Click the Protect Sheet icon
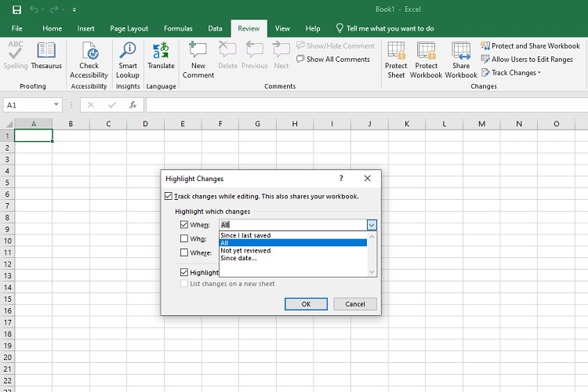Screen dimensions: 588x392 click(396, 52)
